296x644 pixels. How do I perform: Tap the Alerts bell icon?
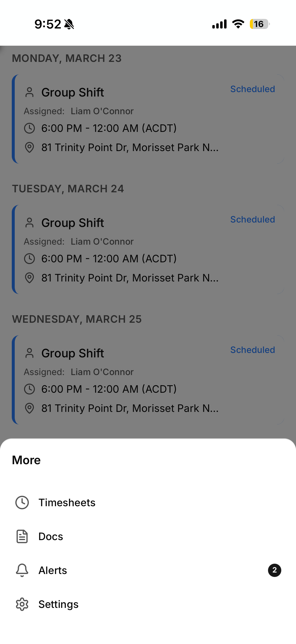point(22,570)
